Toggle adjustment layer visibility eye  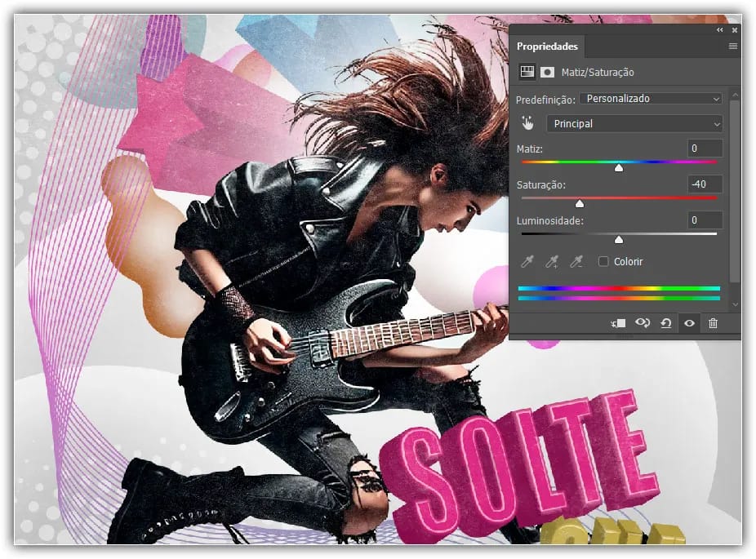tap(690, 323)
